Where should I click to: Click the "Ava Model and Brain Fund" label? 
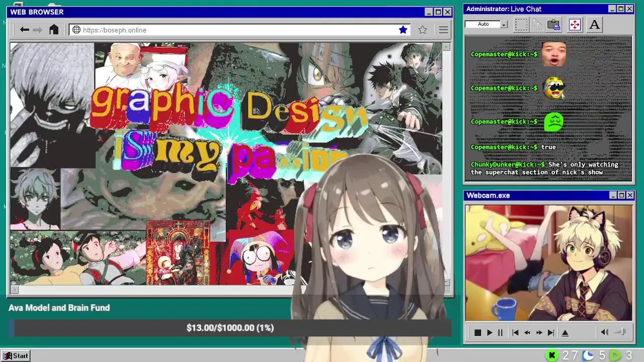coord(59,308)
